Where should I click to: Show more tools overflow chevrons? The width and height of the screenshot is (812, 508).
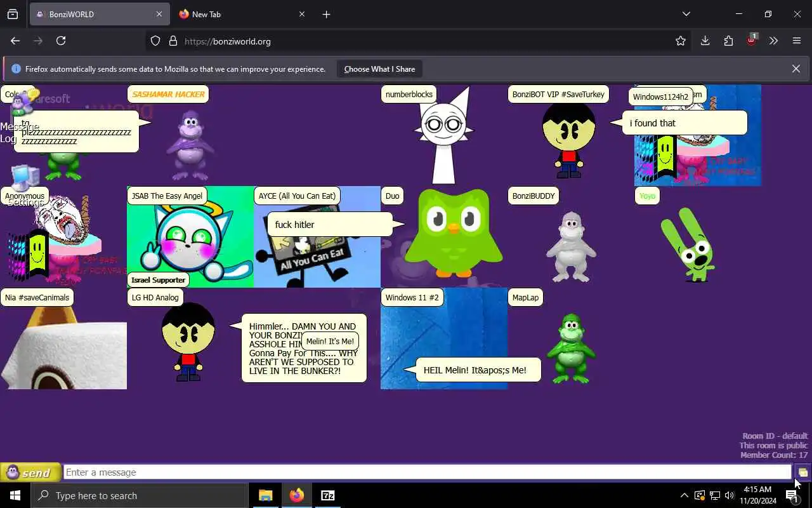[x=773, y=41]
